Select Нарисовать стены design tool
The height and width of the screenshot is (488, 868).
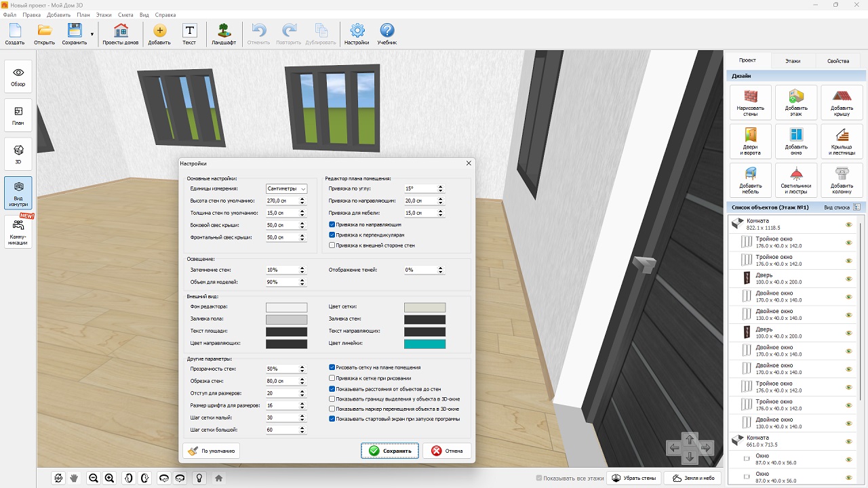pyautogui.click(x=750, y=102)
